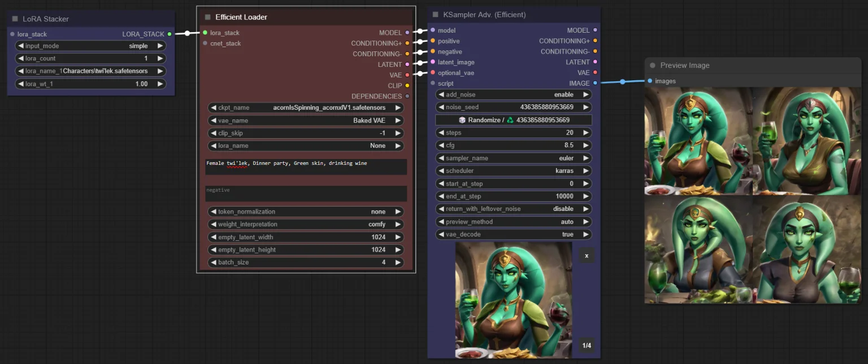Decrease batch_size with left arrow
Image resolution: width=868 pixels, height=364 pixels.
214,262
